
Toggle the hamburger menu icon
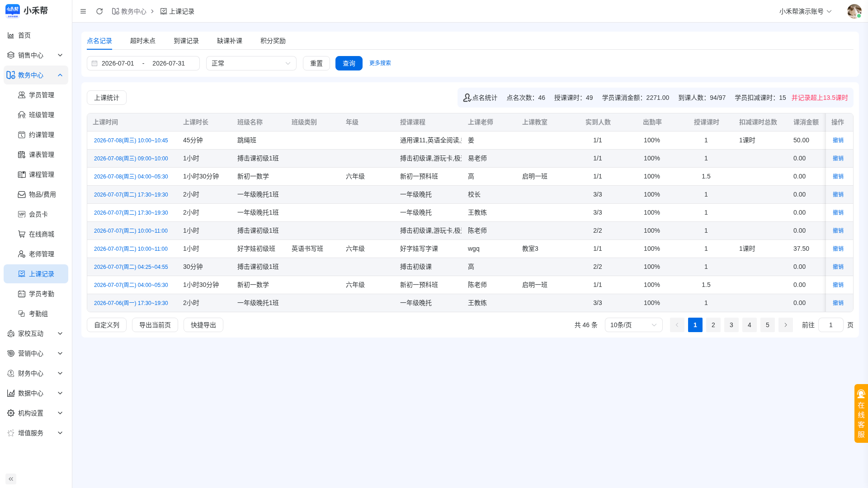pos(83,11)
